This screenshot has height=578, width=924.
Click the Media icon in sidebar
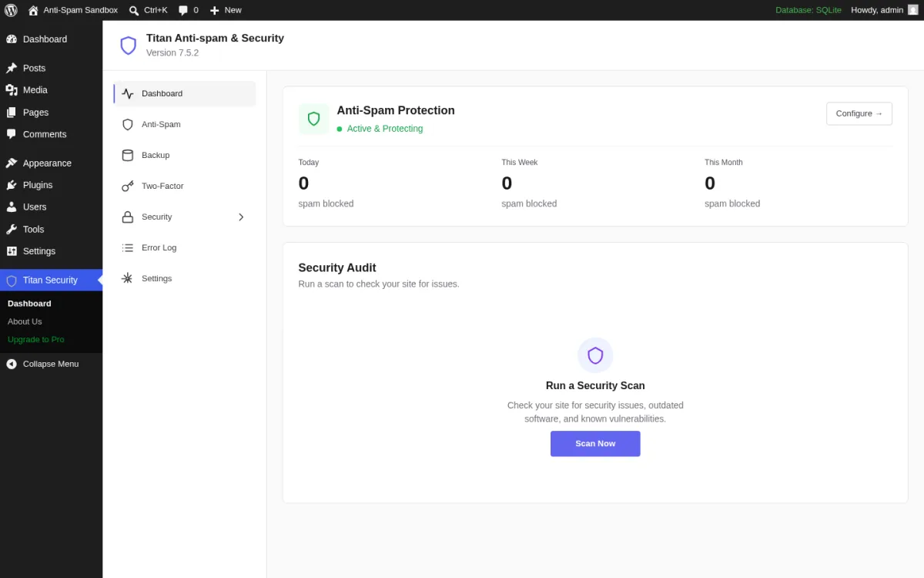tap(12, 90)
